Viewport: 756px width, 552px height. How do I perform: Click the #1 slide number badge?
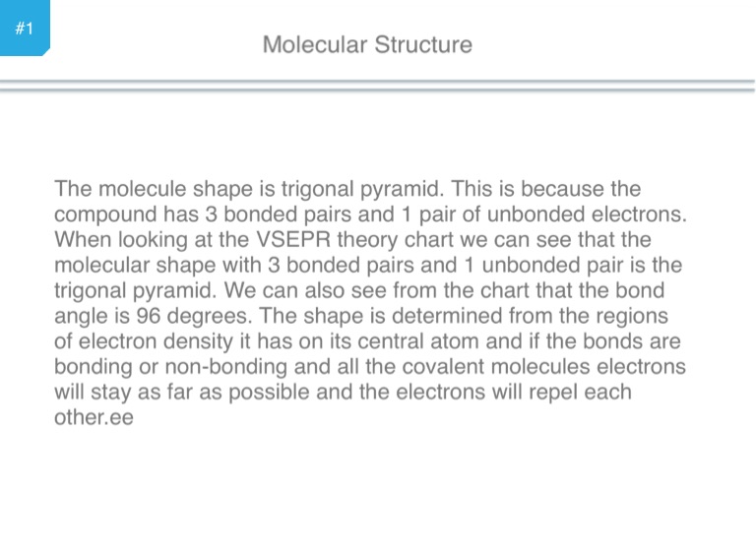click(x=25, y=28)
